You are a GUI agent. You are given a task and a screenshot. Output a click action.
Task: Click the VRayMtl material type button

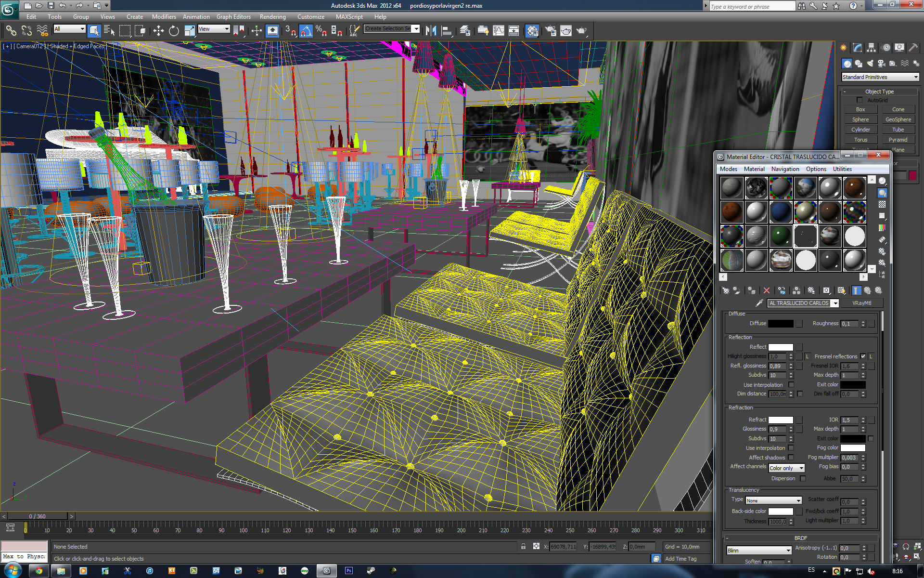(861, 303)
